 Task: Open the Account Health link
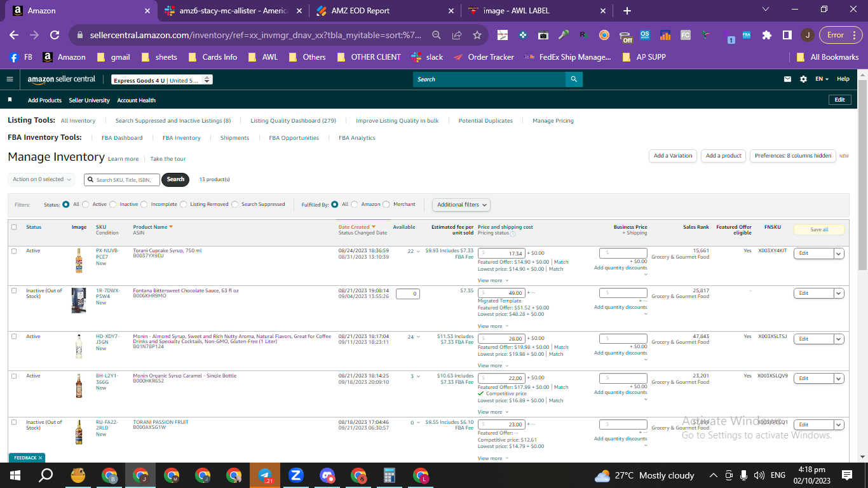point(136,100)
